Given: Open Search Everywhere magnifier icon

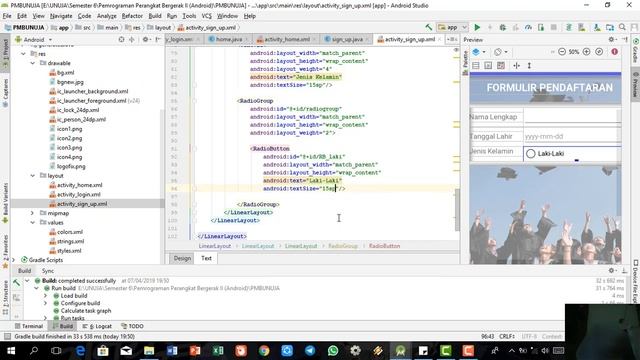Looking at the screenshot, I should (x=622, y=27).
